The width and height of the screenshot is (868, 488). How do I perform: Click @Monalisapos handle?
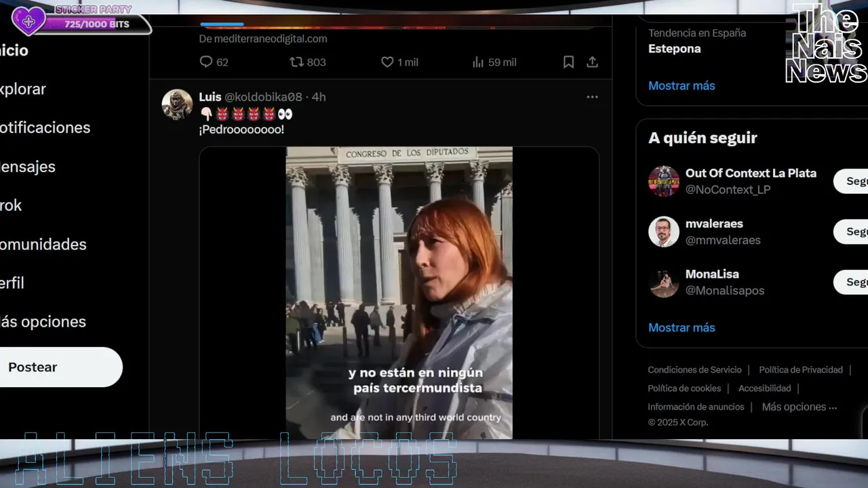725,290
